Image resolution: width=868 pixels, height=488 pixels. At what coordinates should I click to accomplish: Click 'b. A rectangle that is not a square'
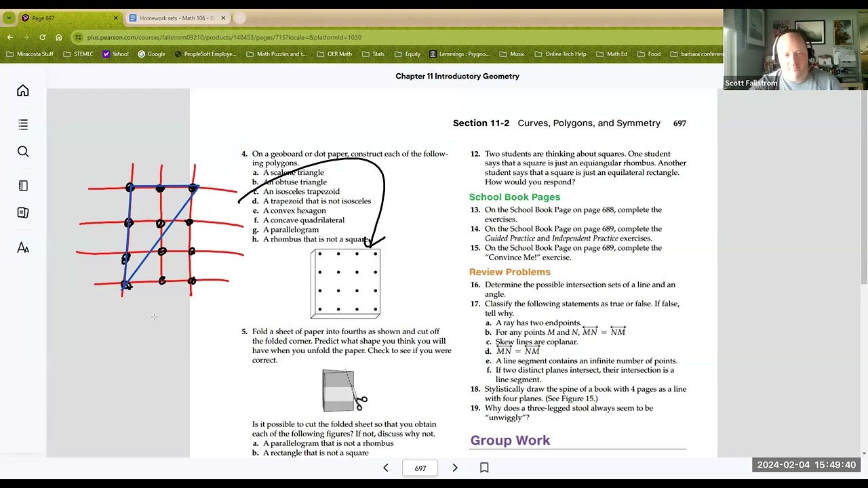point(311,453)
